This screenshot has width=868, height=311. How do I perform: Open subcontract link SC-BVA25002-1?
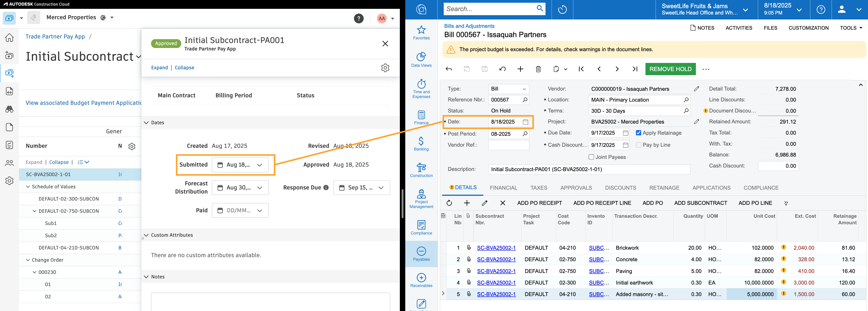tap(496, 248)
